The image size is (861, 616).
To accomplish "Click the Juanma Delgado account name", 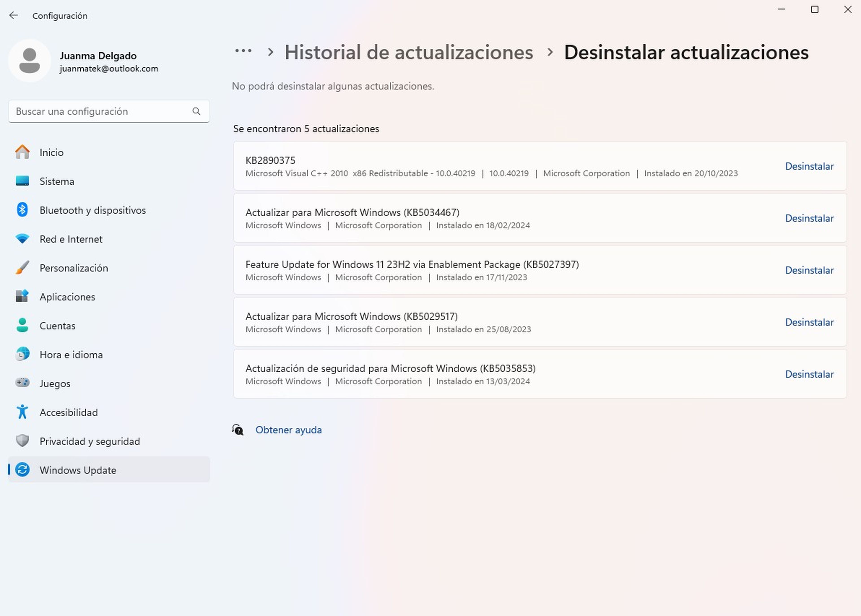I will click(98, 55).
